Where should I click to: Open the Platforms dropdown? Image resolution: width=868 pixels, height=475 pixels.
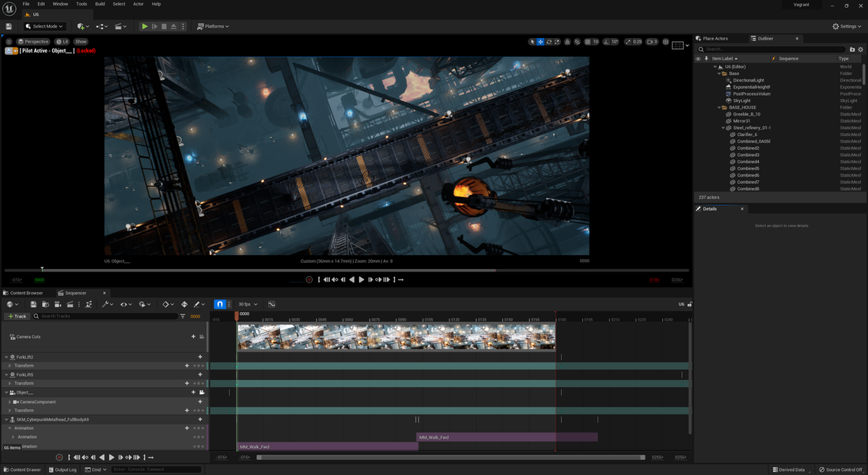(213, 26)
